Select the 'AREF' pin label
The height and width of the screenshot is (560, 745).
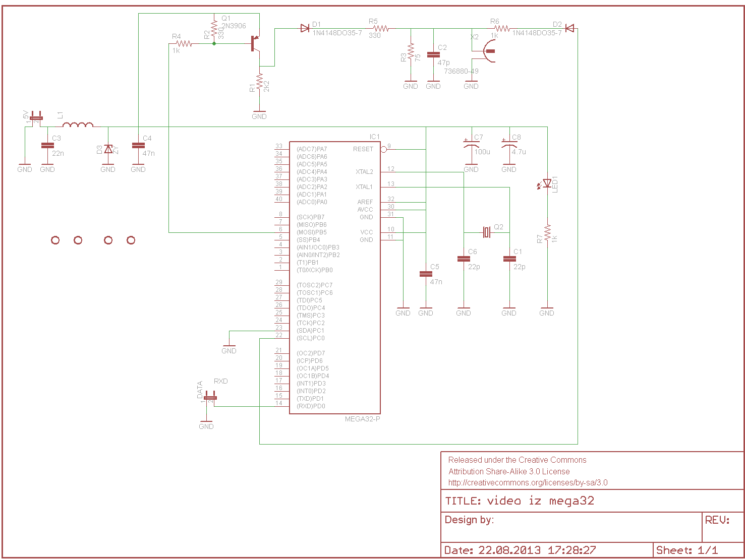click(x=365, y=202)
